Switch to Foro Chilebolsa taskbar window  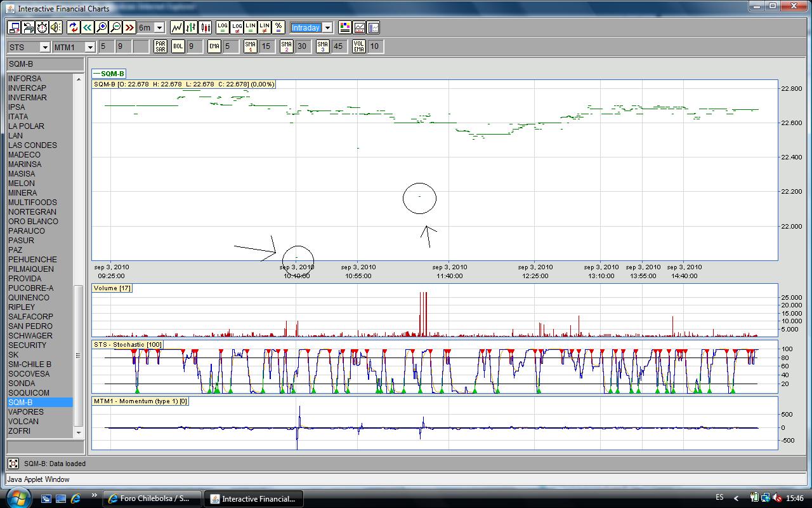pyautogui.click(x=152, y=498)
